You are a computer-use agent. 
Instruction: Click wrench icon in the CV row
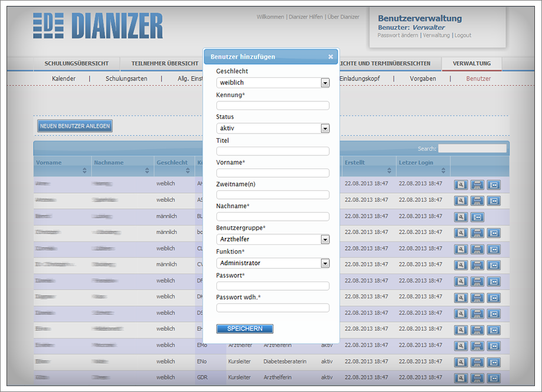461,265
